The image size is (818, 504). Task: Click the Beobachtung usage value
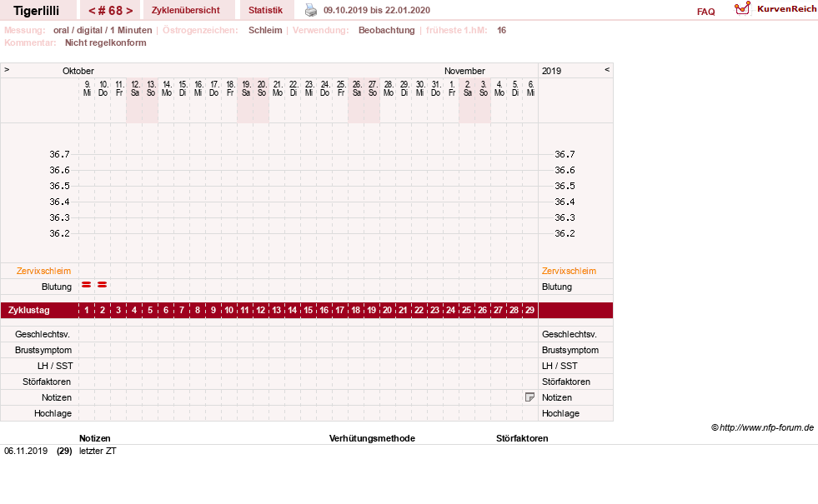pyautogui.click(x=387, y=30)
